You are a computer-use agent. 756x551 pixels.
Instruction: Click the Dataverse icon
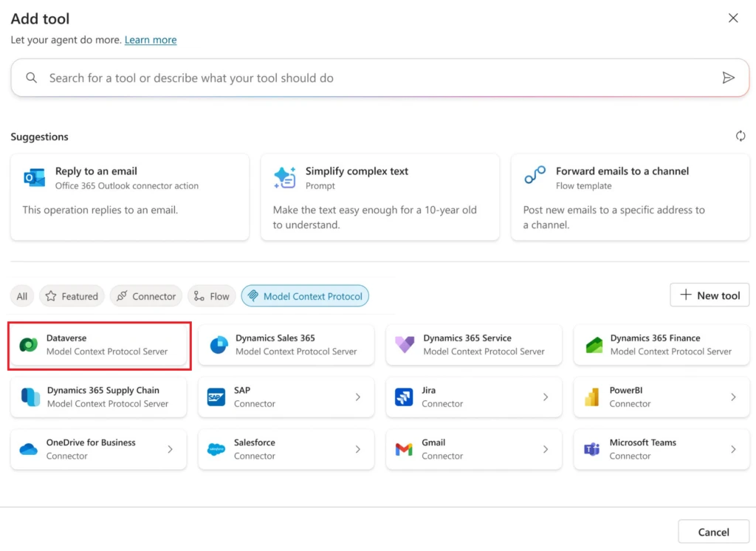[29, 345]
